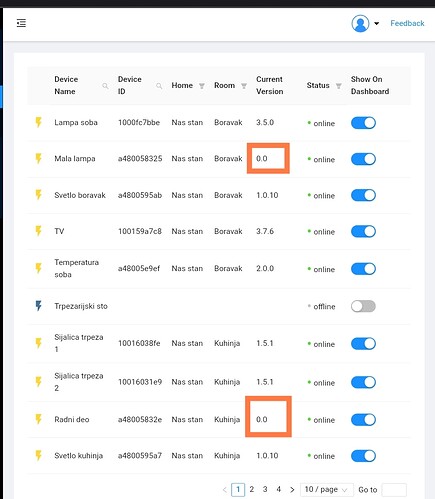Image resolution: width=435 pixels, height=499 pixels.
Task: Enable dashboard switch for Trpezarijski sto
Action: click(363, 306)
